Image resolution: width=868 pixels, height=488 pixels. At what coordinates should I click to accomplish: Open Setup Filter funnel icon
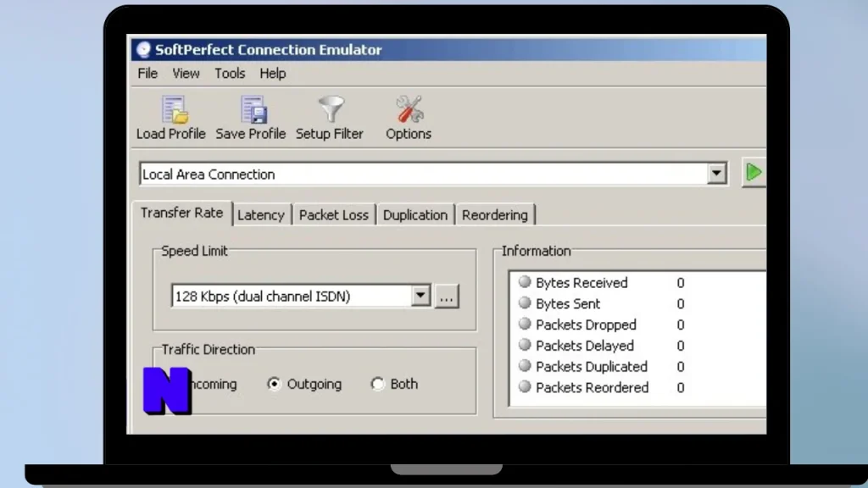point(331,109)
